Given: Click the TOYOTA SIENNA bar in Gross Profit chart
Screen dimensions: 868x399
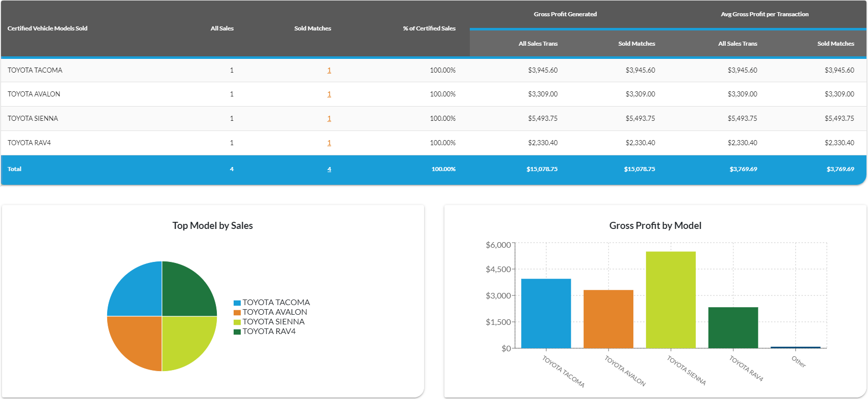Looking at the screenshot, I should click(x=670, y=300).
